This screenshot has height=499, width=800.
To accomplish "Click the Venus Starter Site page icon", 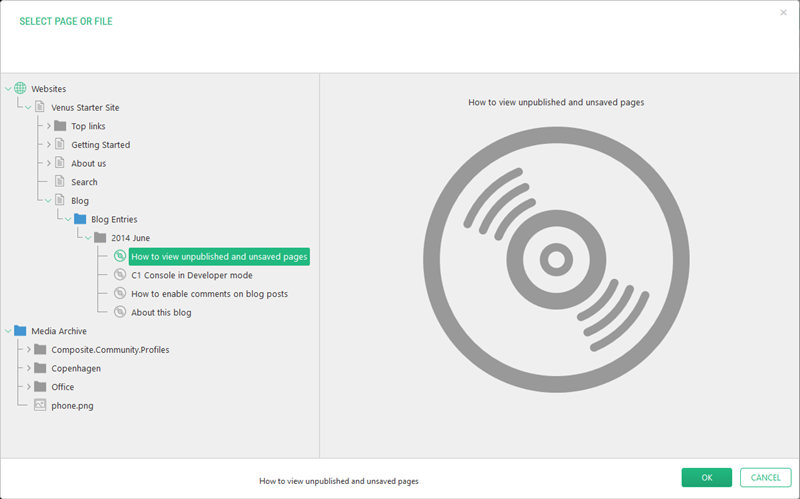I will click(x=40, y=107).
